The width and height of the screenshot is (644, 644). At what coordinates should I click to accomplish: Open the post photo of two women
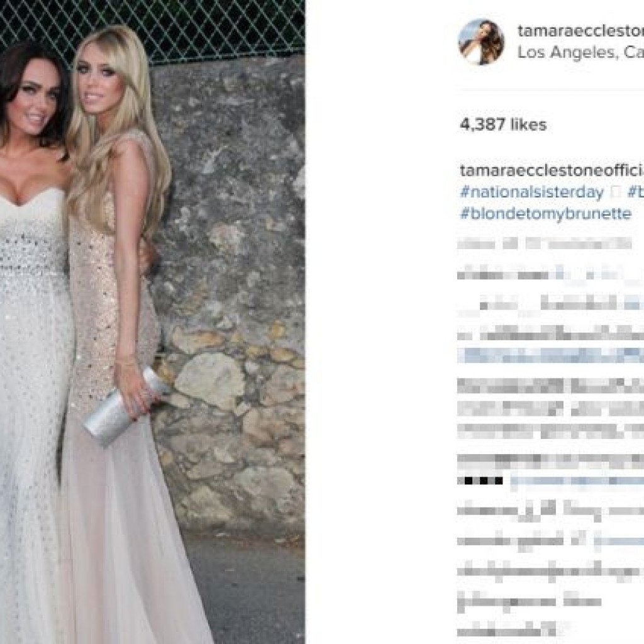click(x=152, y=322)
